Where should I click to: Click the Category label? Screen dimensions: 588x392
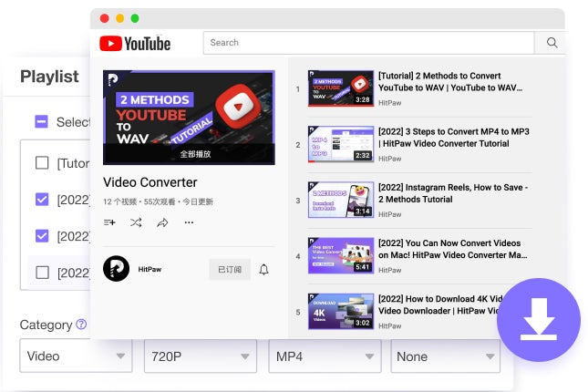click(x=46, y=325)
